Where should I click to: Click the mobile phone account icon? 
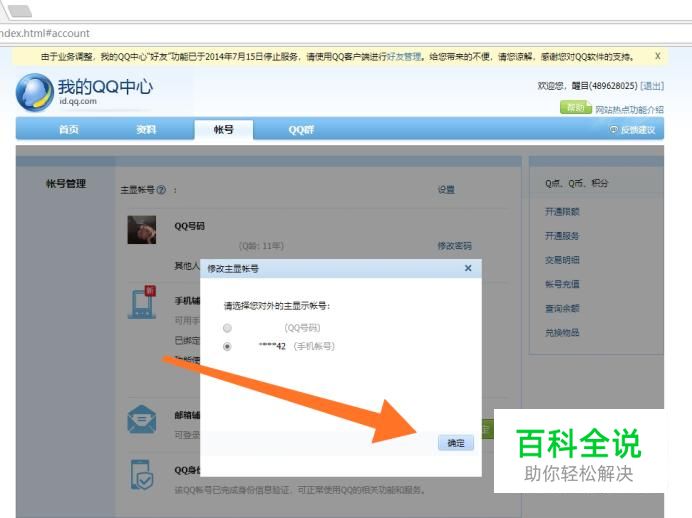(142, 302)
